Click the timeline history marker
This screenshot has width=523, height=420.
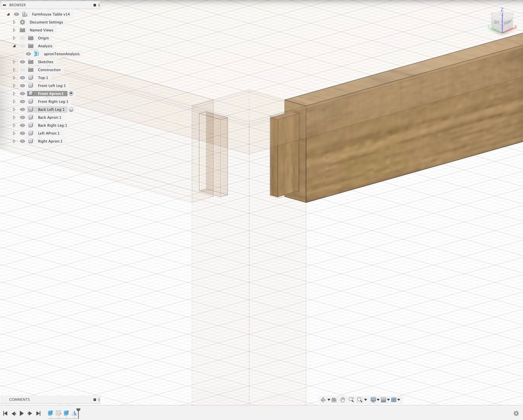tap(78, 411)
